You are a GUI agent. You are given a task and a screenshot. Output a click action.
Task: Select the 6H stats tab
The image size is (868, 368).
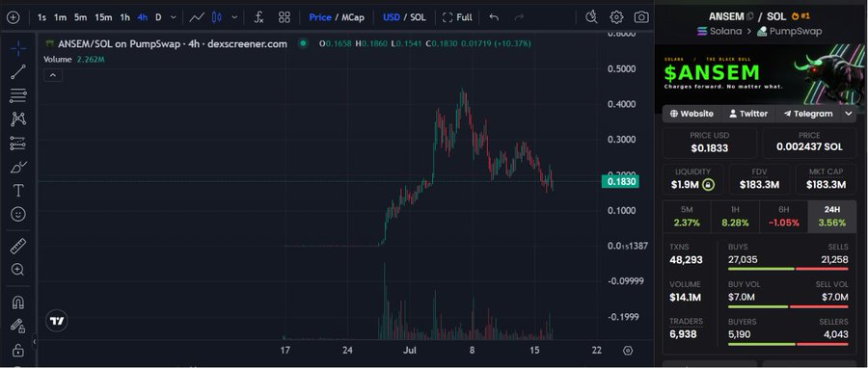click(x=784, y=217)
